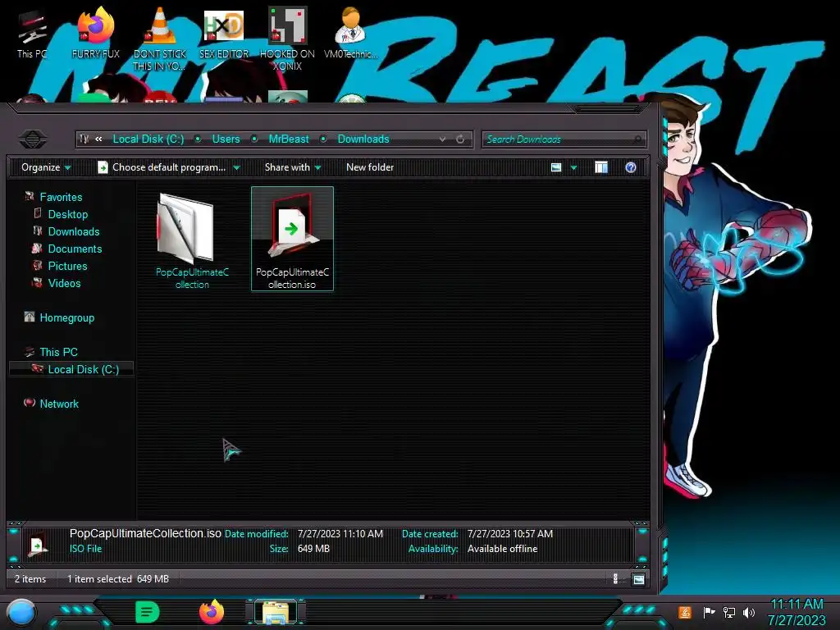Screen dimensions: 840x630
Task: Open the Action Center flag icon
Action: [x=709, y=612]
